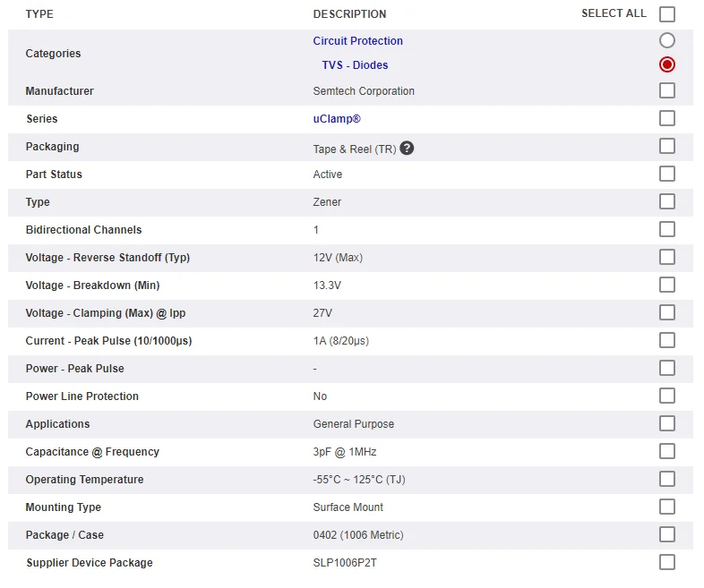Click the Zener type value
704x588 pixels.
[x=327, y=202]
